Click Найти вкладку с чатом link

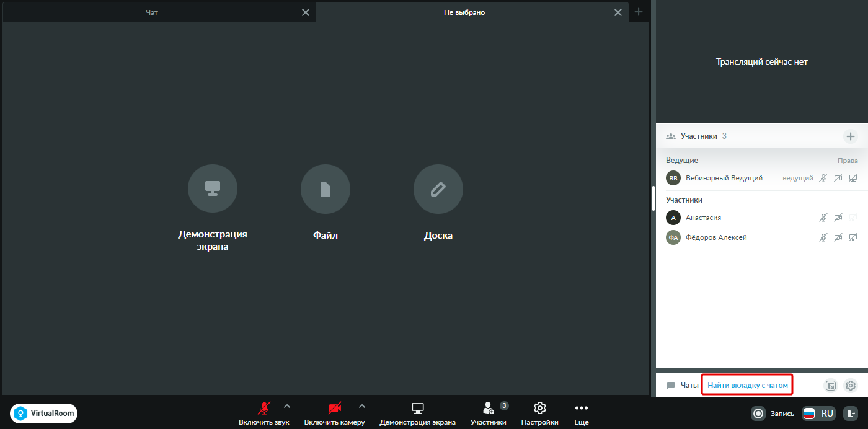point(748,385)
